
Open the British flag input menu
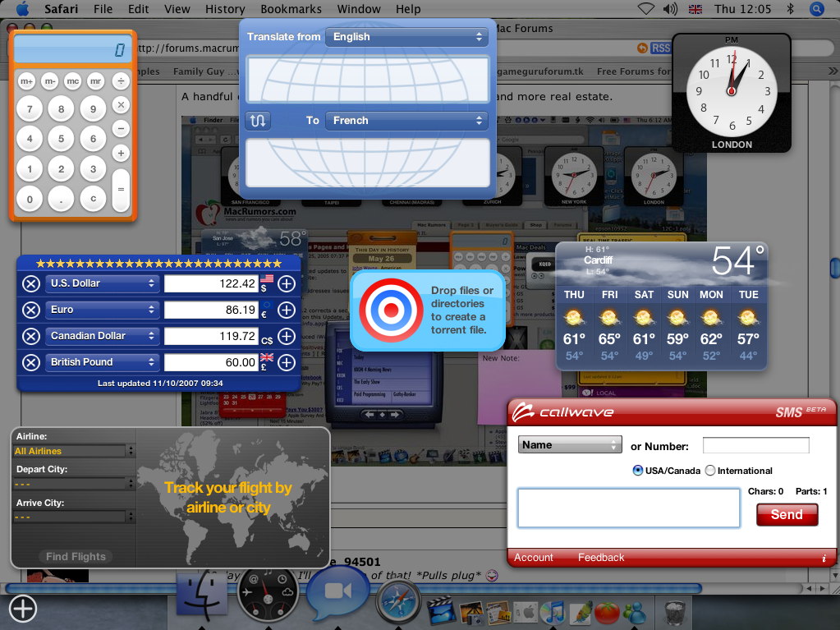(695, 9)
